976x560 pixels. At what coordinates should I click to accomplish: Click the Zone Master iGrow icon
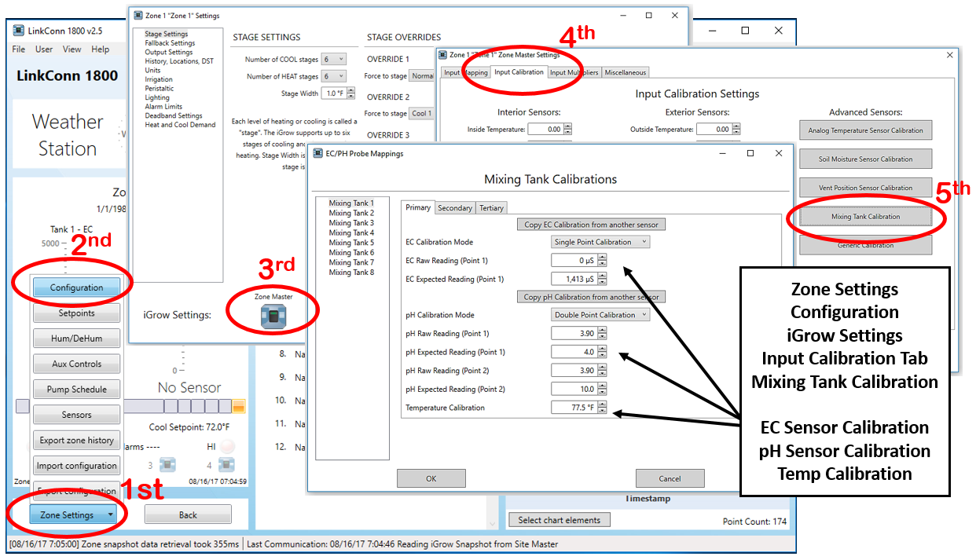tap(273, 317)
